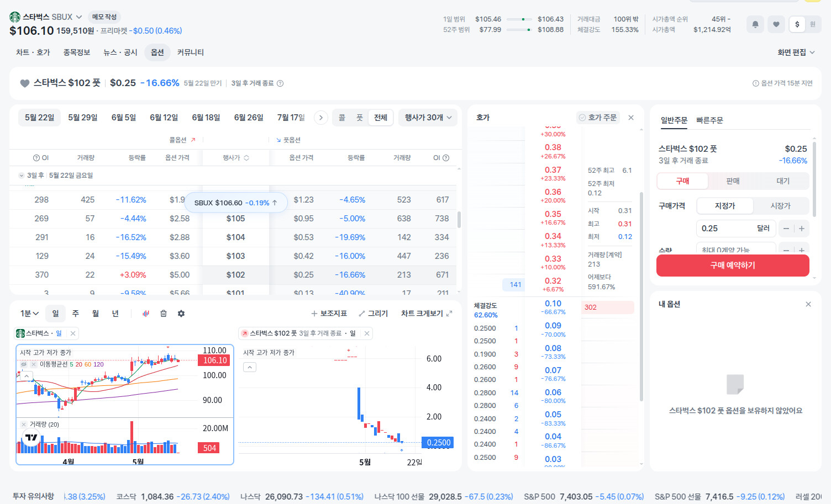Image resolution: width=831 pixels, height=504 pixels.
Task: Switch currency display to dollar ($)
Action: tap(797, 24)
